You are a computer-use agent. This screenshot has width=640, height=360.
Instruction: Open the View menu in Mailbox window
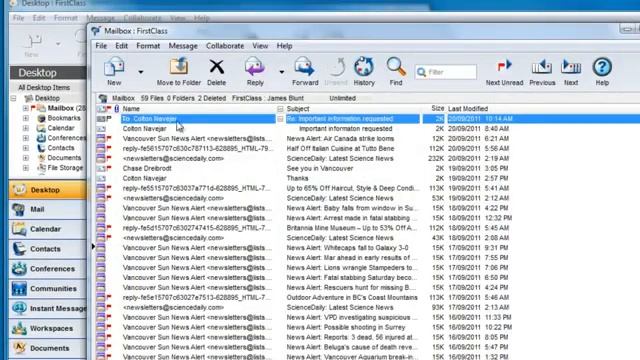pos(260,46)
